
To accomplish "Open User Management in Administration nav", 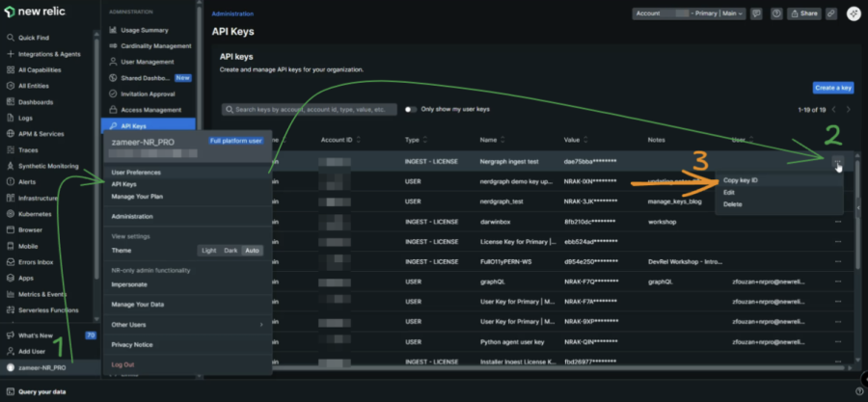I will click(148, 62).
